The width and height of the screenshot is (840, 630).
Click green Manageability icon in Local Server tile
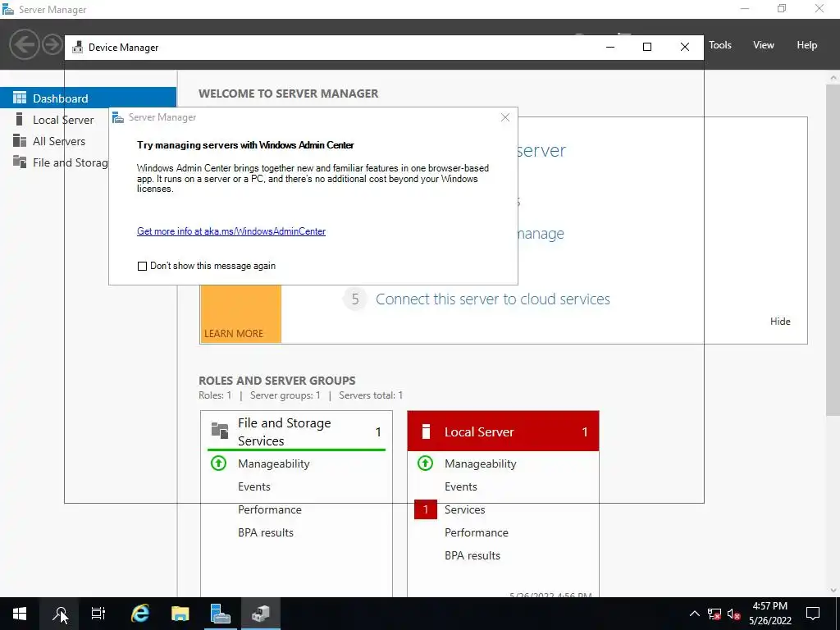[426, 463]
